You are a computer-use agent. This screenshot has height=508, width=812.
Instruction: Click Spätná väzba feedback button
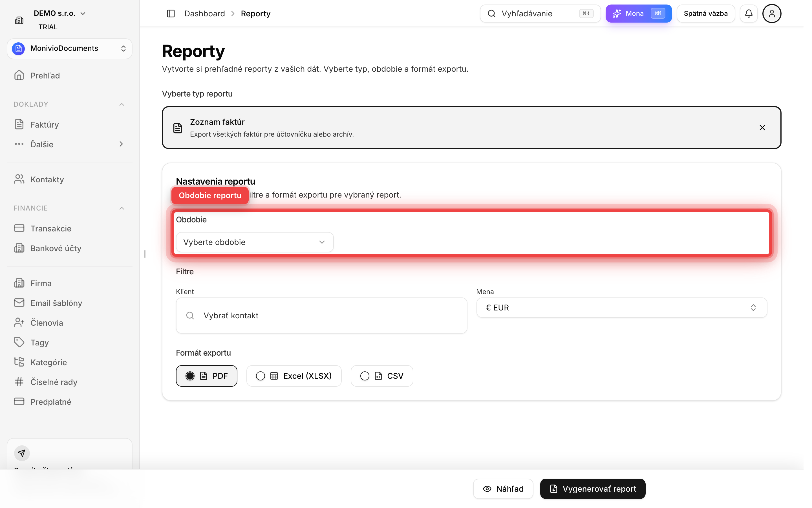tap(706, 14)
